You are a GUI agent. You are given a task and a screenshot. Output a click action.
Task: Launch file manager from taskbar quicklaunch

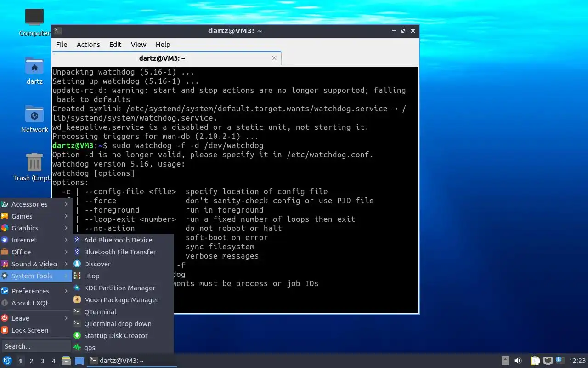66,361
